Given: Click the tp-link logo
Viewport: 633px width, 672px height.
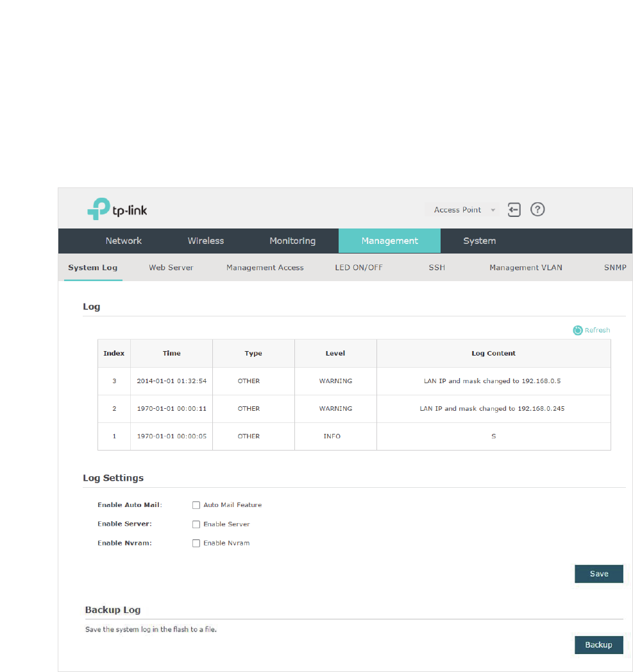Looking at the screenshot, I should tap(117, 209).
